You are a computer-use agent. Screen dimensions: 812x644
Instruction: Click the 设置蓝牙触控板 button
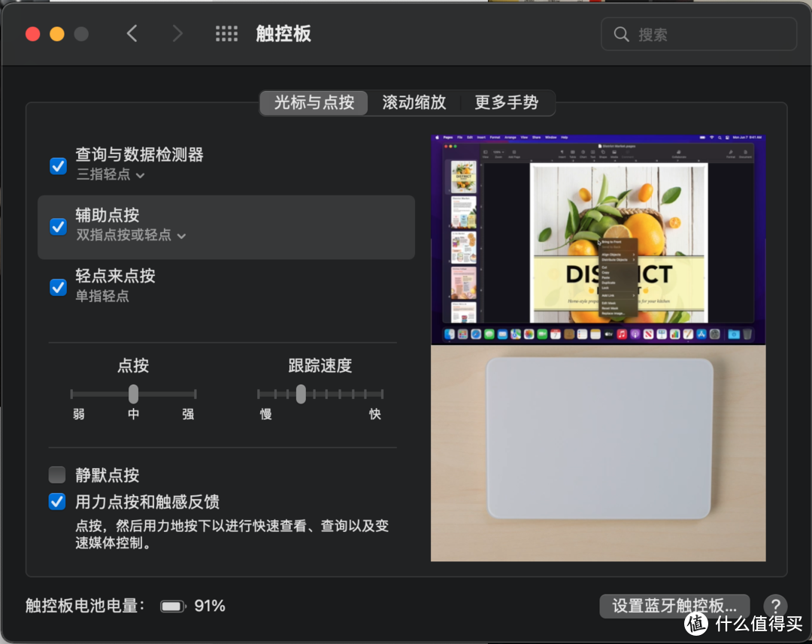[674, 606]
